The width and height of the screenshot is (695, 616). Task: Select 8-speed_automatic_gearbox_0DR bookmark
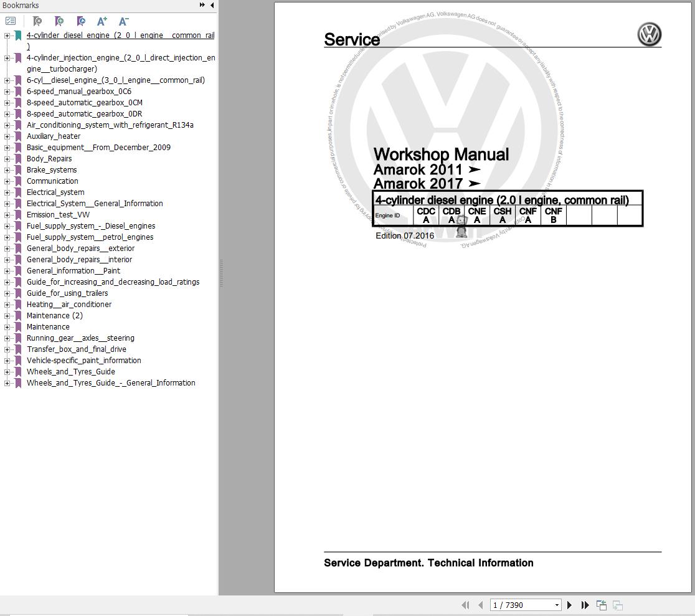click(x=84, y=114)
